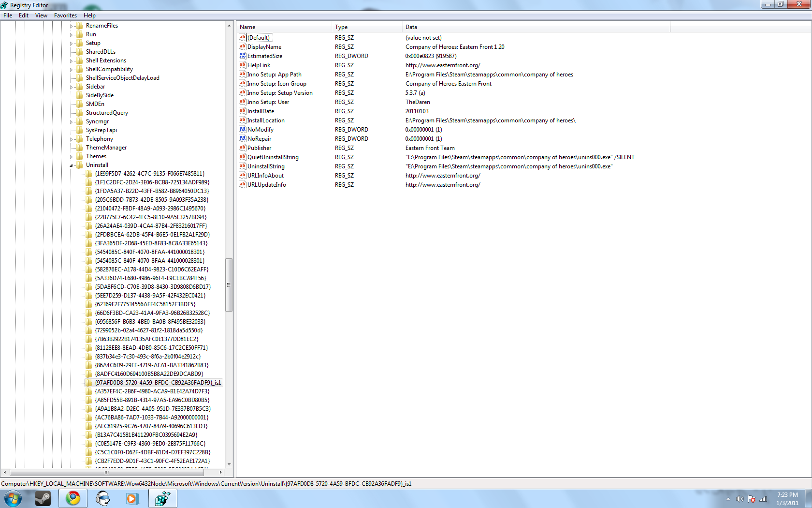Image resolution: width=812 pixels, height=508 pixels.
Task: Select the {1E99F5D7-4262-4C7C-9135-F066E7485811} key
Action: 150,174
